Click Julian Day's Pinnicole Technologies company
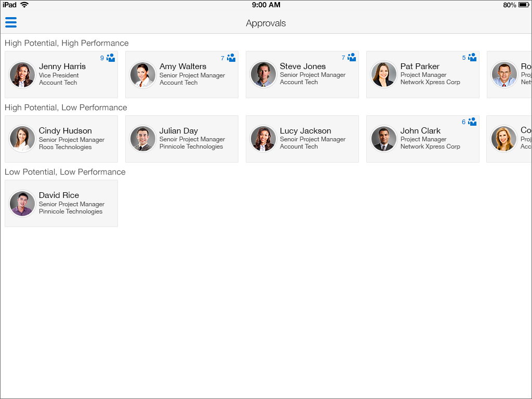Image resolution: width=532 pixels, height=399 pixels. (x=191, y=147)
